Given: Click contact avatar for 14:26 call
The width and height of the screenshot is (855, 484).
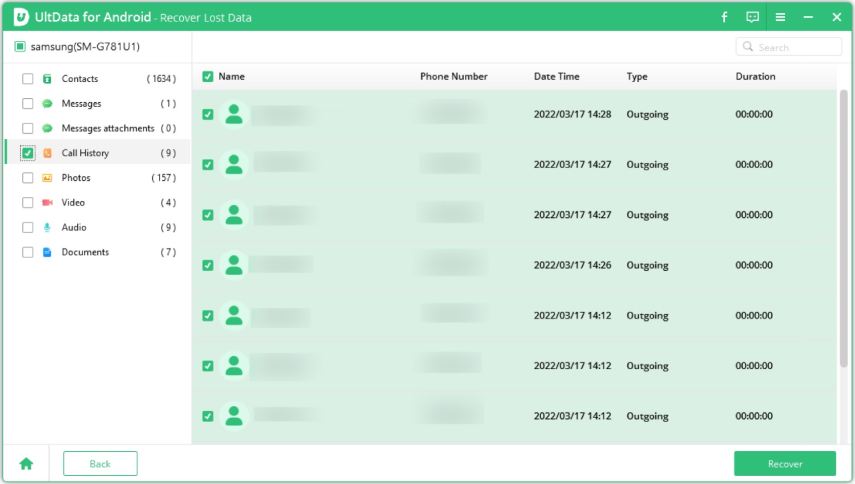Looking at the screenshot, I should coord(234,265).
